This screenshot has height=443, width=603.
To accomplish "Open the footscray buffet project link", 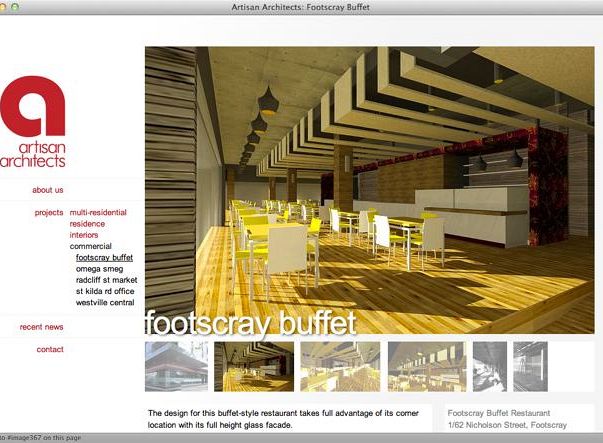I will click(104, 258).
